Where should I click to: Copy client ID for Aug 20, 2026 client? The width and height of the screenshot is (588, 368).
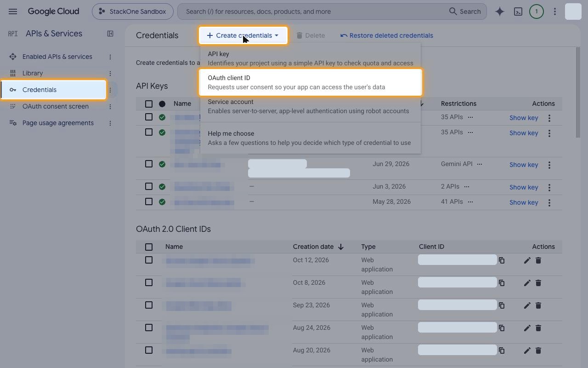pos(502,351)
